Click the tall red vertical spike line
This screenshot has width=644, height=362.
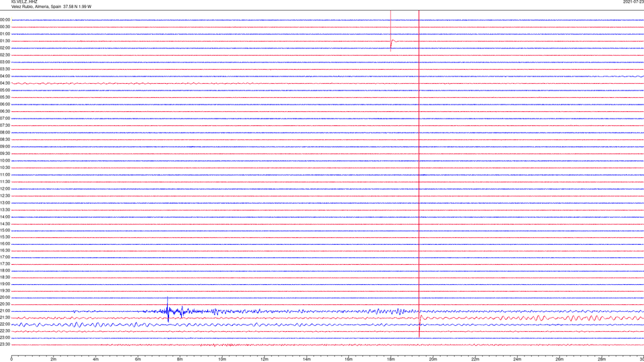point(419,174)
